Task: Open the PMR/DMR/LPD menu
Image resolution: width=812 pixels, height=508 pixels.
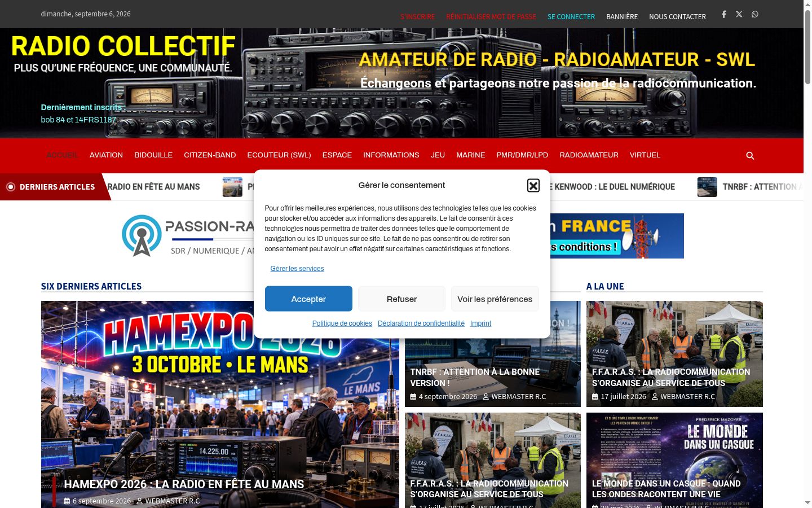Action: pos(522,155)
